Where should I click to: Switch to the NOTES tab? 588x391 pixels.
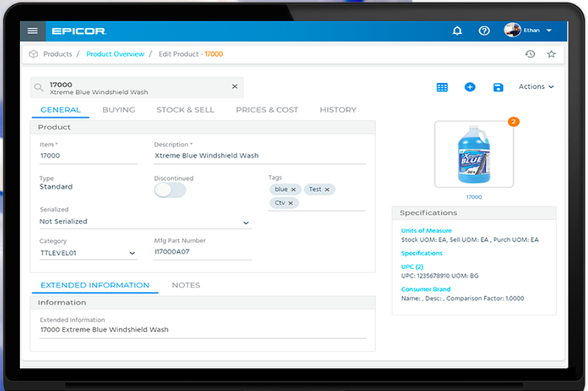pyautogui.click(x=186, y=285)
